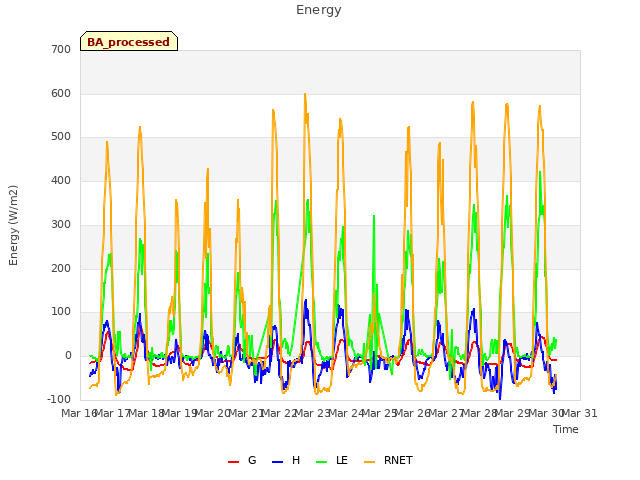Screen dimensions: 640x480
Task: Click the Energy (W/m2) y-axis label
Action: [x=13, y=225]
